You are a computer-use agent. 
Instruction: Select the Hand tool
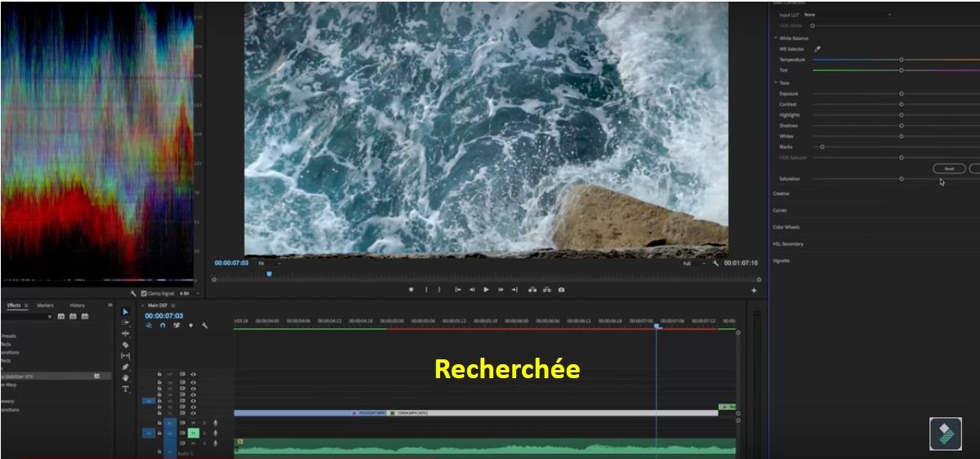coord(126,378)
